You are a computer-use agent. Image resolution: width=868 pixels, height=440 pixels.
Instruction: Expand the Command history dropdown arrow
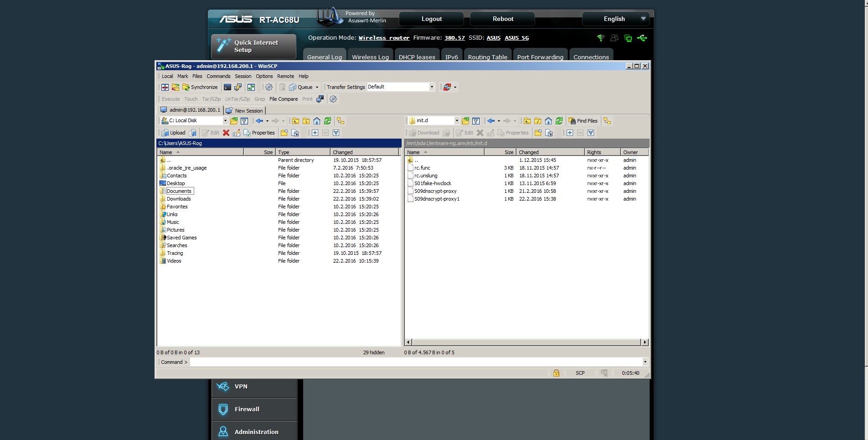(645, 362)
